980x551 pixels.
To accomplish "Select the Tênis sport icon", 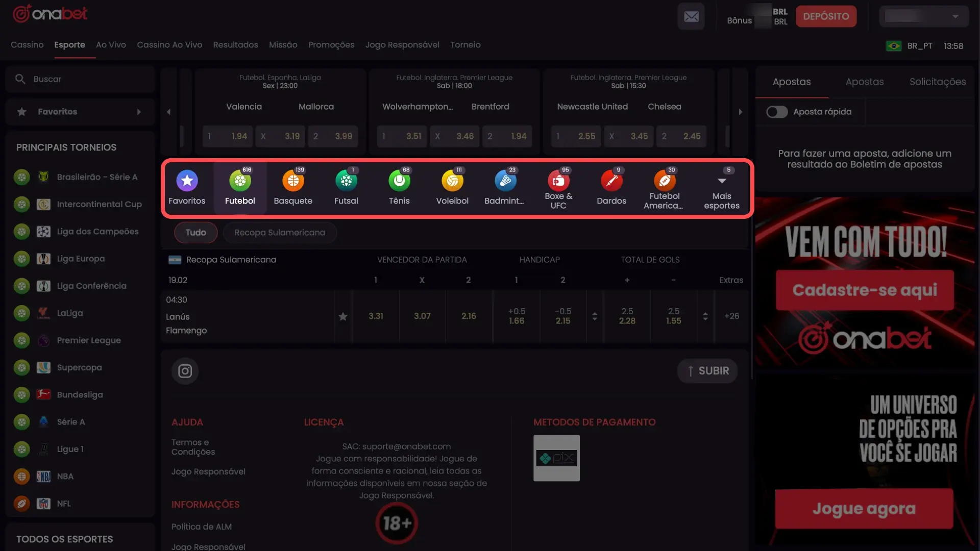I will [x=399, y=181].
